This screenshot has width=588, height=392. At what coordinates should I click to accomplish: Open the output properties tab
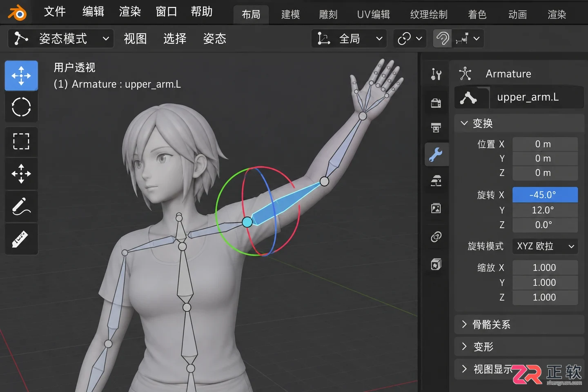(x=436, y=128)
